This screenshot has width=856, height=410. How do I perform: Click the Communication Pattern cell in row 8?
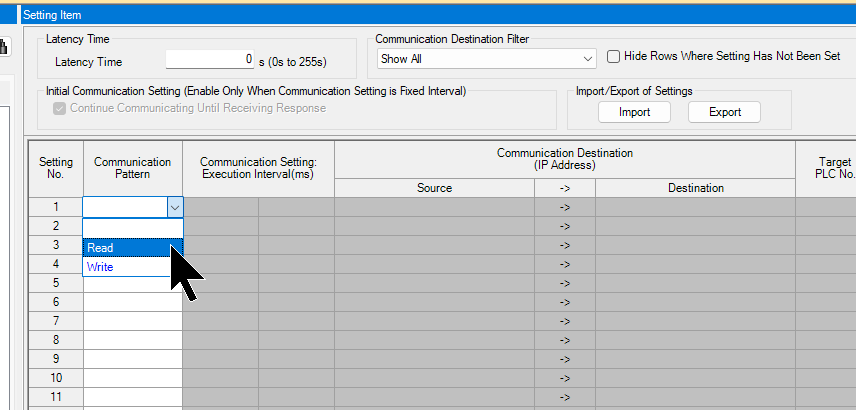[133, 340]
